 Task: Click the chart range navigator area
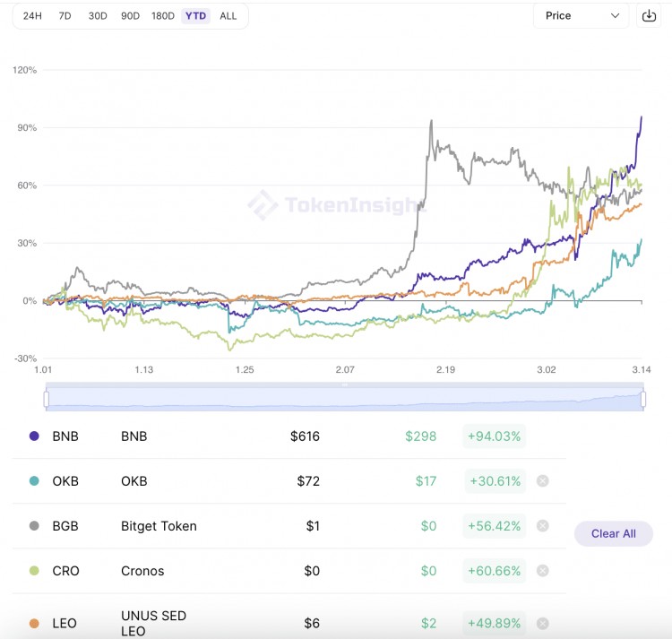point(345,399)
